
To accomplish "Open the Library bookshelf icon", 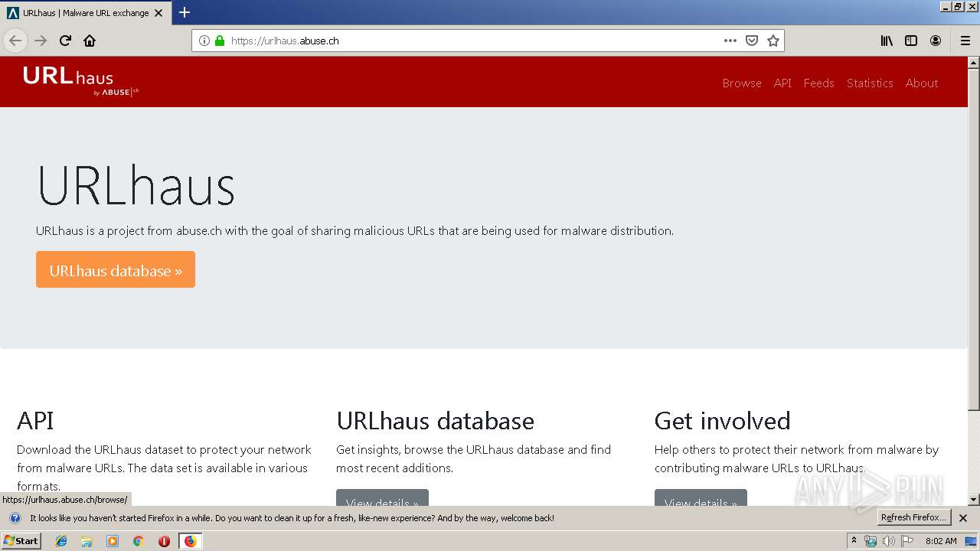I will [x=887, y=41].
